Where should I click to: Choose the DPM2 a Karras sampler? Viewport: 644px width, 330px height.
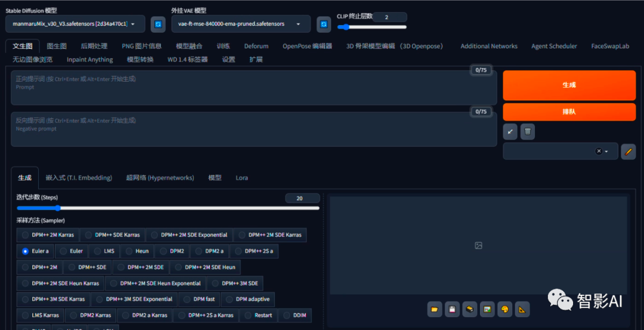coord(144,315)
